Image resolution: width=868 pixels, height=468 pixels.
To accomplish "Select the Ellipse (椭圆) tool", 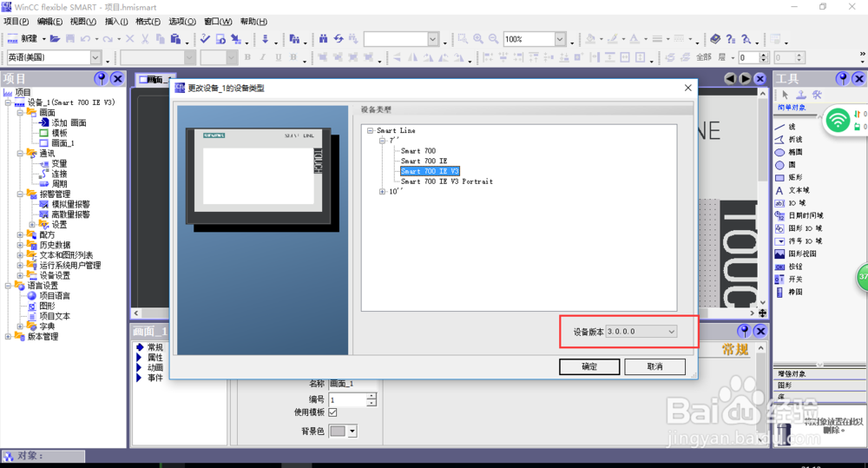I will tap(788, 152).
